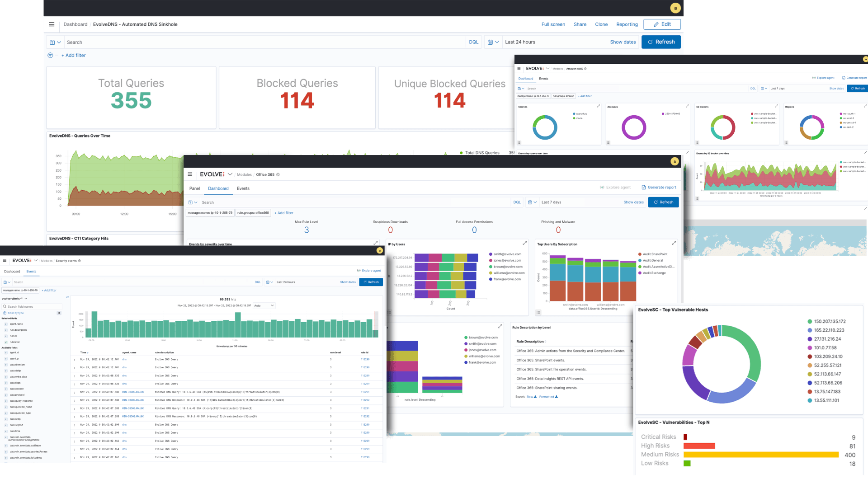The image size is (868, 488).
Task: Open the Panel tab in Office 365 window
Action: (x=194, y=188)
